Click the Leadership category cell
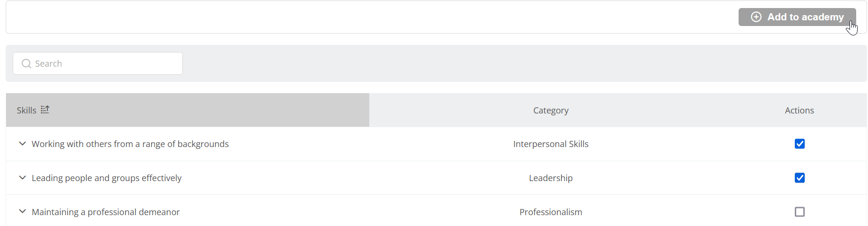868x226 pixels. click(x=551, y=178)
